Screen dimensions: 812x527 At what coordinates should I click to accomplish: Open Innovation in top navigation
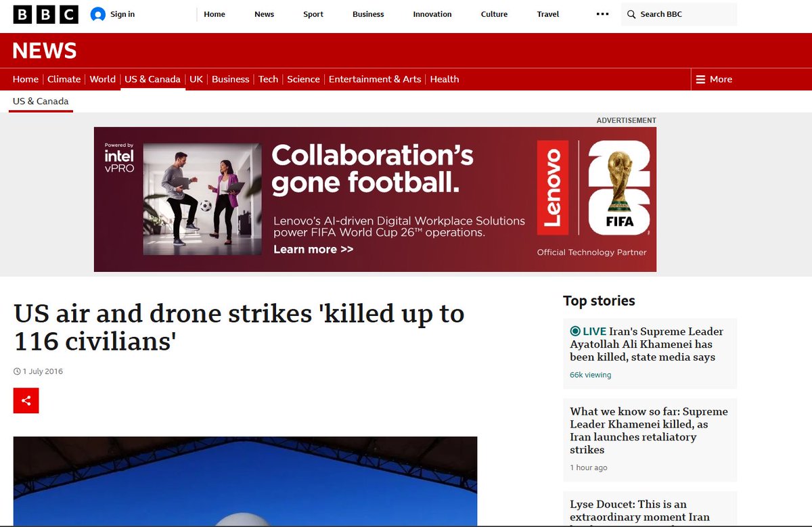pyautogui.click(x=432, y=14)
